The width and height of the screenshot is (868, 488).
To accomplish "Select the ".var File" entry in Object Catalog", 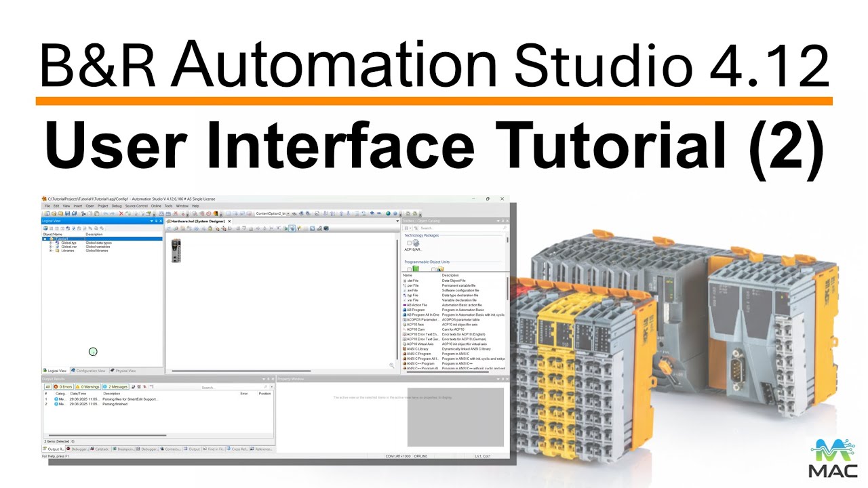I will [412, 300].
